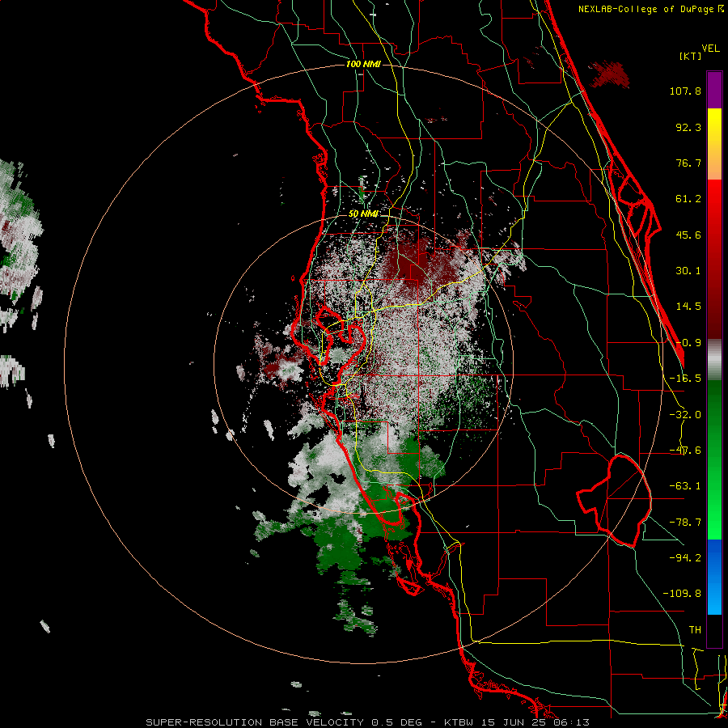The width and height of the screenshot is (728, 728).
Task: Click the -94.2 legend value
Action: (x=685, y=558)
